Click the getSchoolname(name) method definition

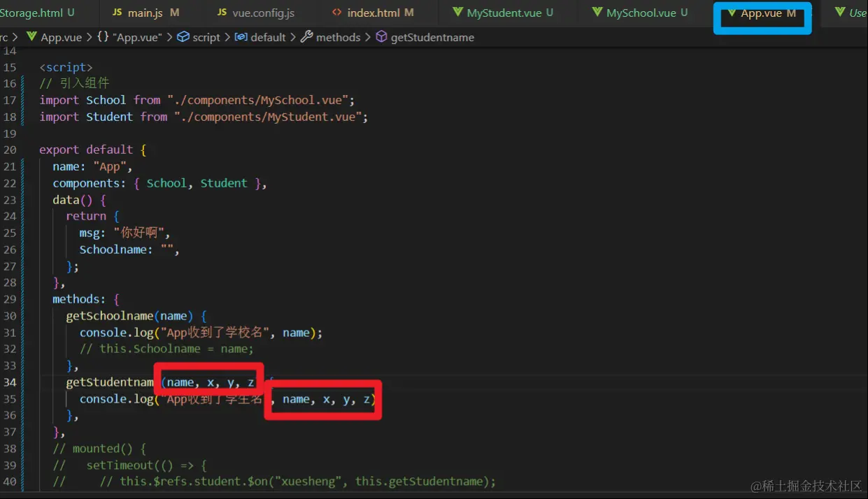coord(136,316)
